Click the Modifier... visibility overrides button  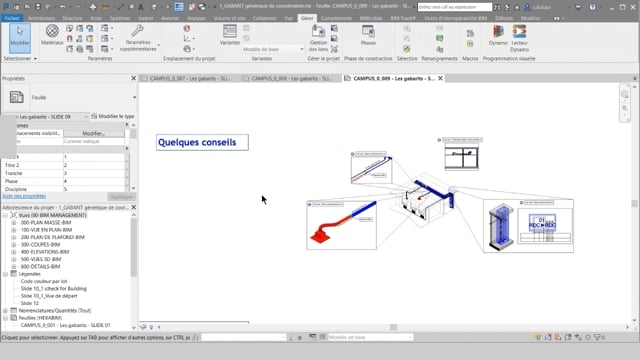(93, 133)
